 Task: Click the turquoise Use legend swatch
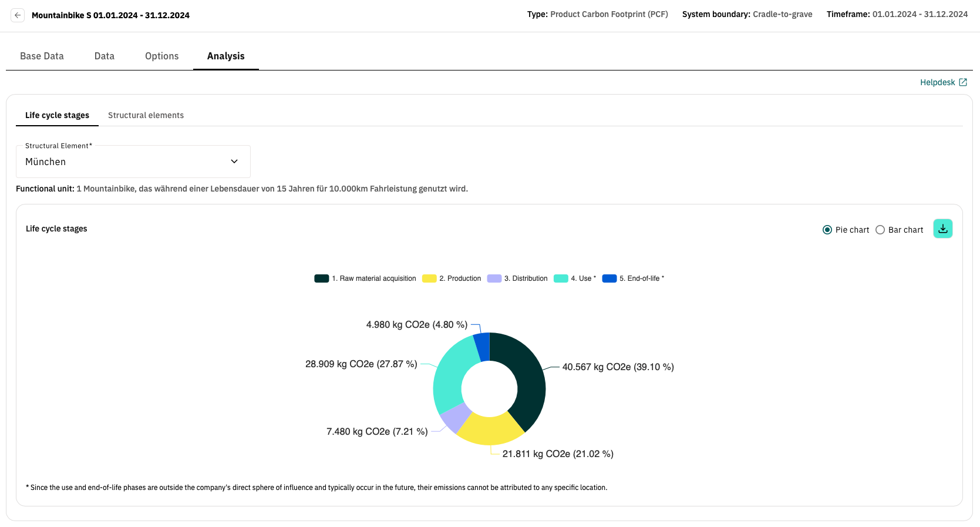point(561,278)
